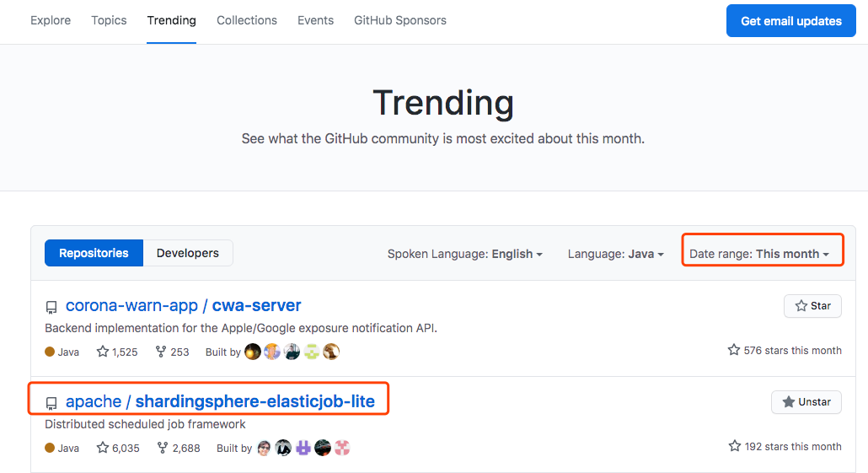Expand Language: Java dropdown
868x473 pixels.
(615, 254)
